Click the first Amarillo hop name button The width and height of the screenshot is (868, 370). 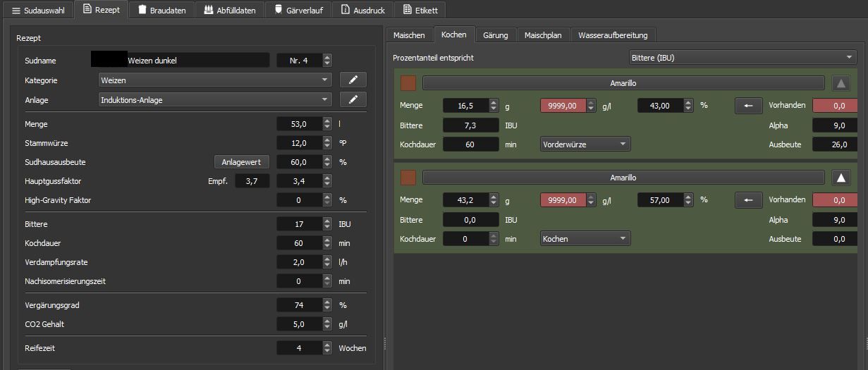[x=623, y=83]
